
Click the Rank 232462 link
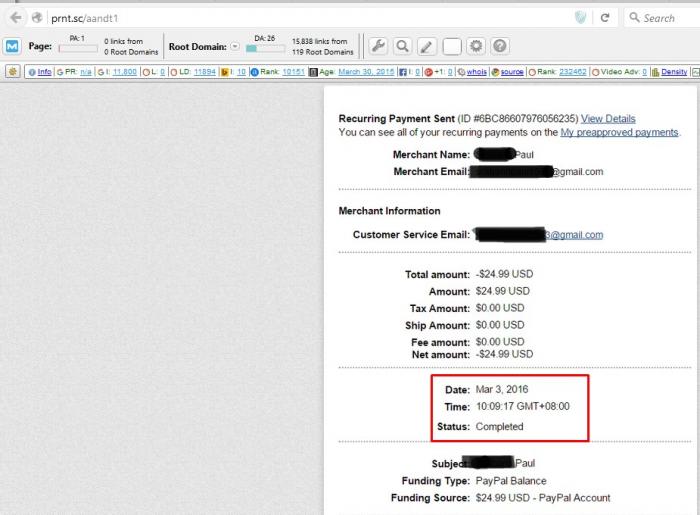tap(573, 71)
